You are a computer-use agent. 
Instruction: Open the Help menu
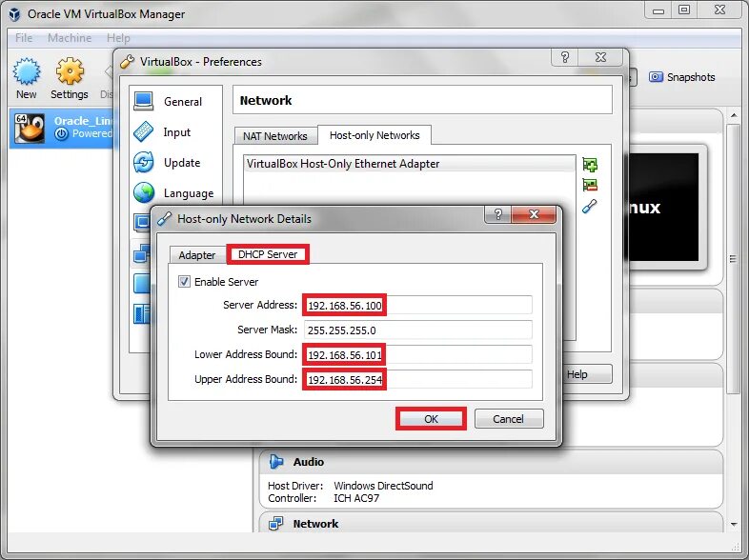coord(118,38)
